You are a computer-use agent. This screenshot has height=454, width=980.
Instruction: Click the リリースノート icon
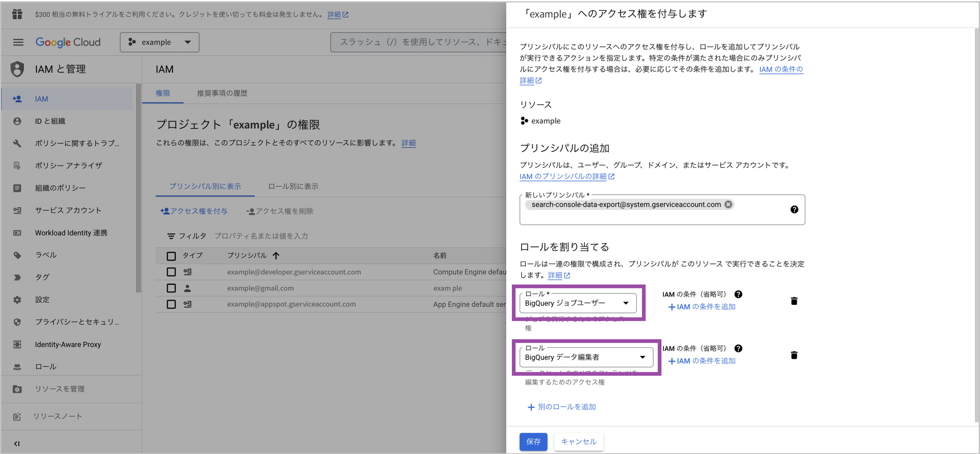point(17,416)
